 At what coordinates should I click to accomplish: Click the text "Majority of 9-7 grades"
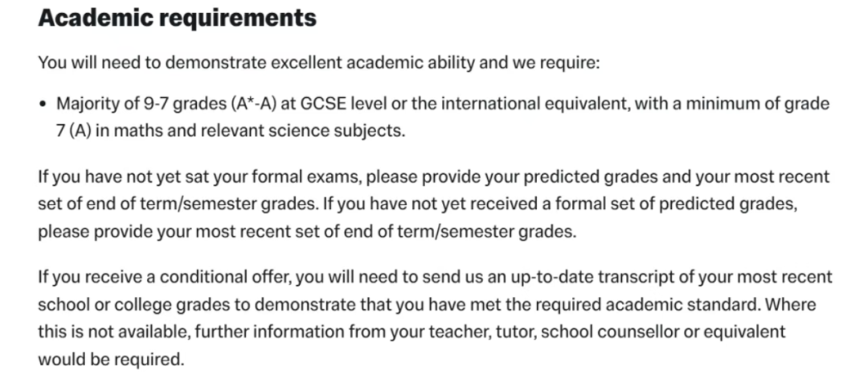point(140,104)
